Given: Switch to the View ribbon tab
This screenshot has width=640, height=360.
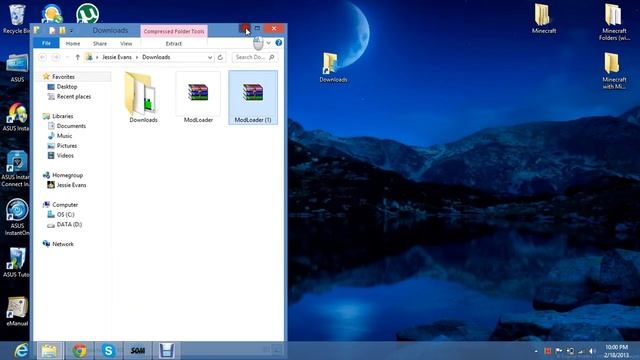Looking at the screenshot, I should click(x=126, y=43).
